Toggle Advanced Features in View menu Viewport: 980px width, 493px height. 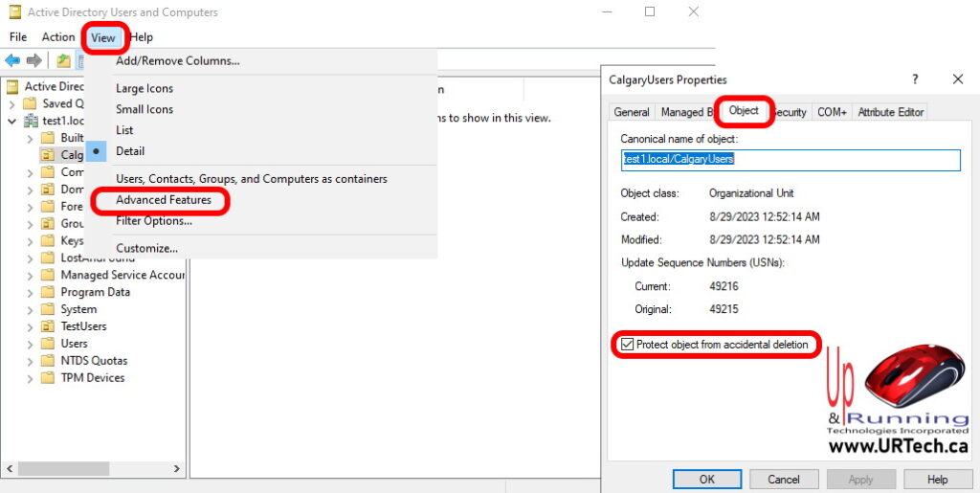pos(163,200)
